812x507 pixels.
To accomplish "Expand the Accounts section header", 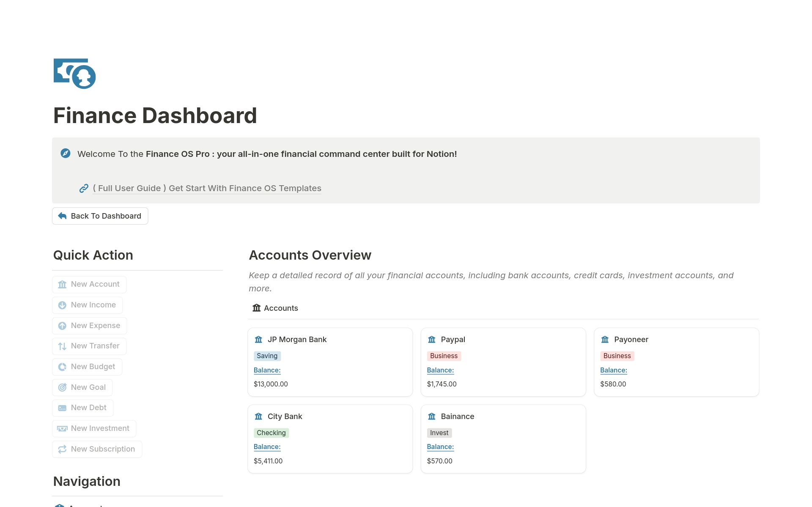I will point(275,308).
